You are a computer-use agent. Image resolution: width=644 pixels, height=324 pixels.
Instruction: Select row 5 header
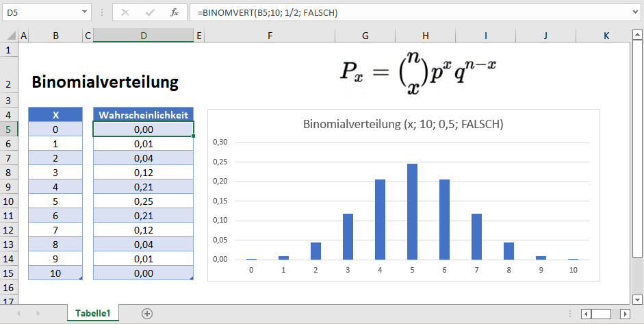(10, 129)
